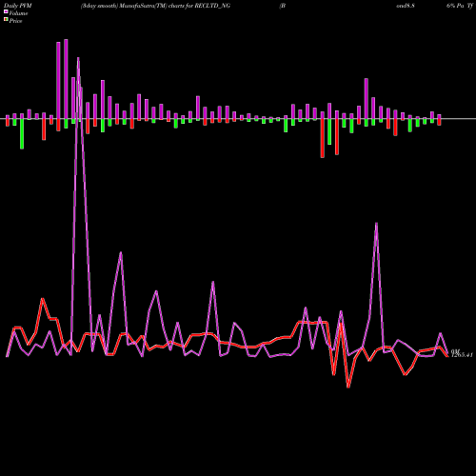
Task: Click the Volume legend color swatch
Action: (6, 11)
